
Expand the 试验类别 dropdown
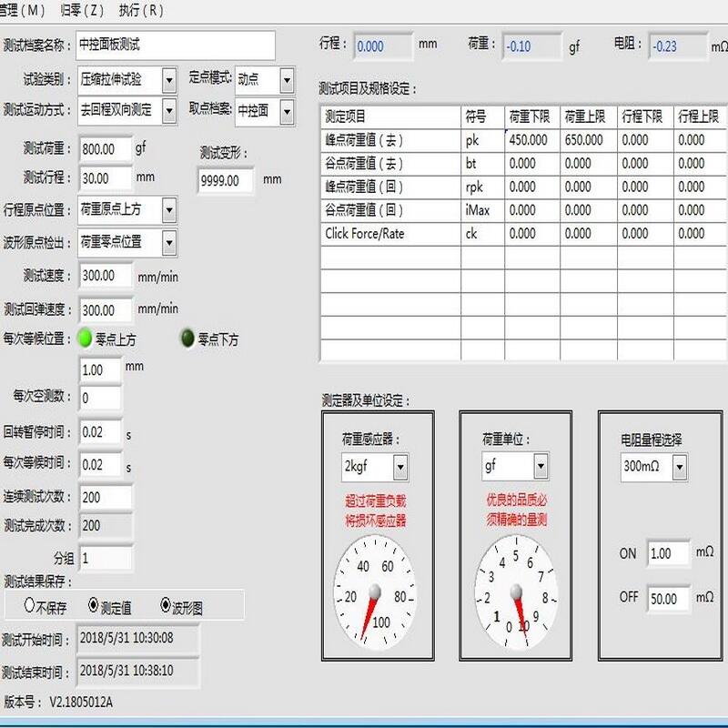click(x=168, y=80)
